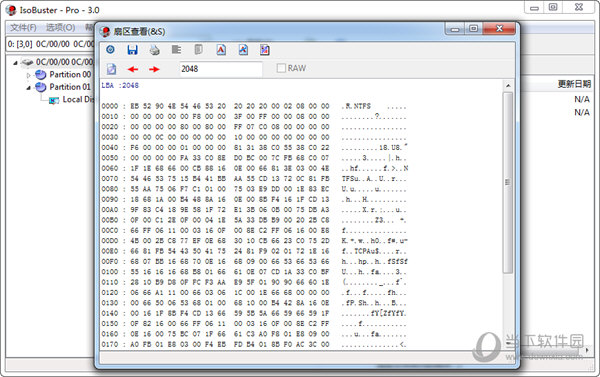Select Partition 01 in the tree
600x377 pixels.
(x=70, y=87)
